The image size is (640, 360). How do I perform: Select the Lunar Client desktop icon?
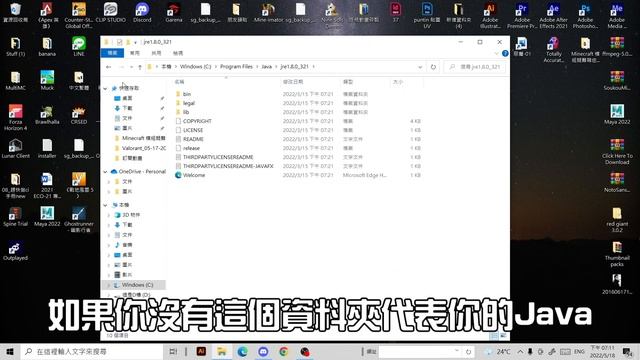[16, 148]
